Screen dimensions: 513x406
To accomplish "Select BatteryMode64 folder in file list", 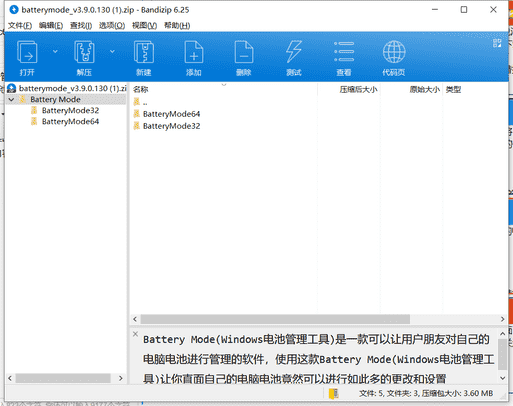I will point(171,114).
